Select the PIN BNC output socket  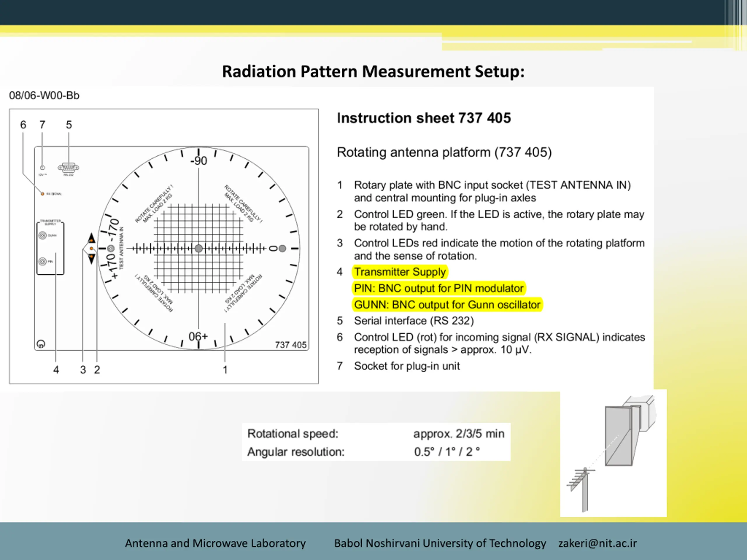(x=43, y=261)
